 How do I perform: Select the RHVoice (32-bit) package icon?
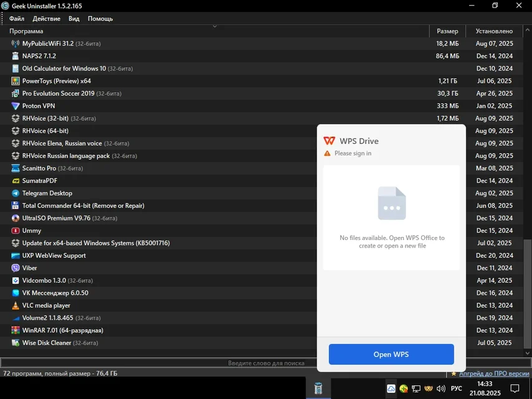pos(16,118)
